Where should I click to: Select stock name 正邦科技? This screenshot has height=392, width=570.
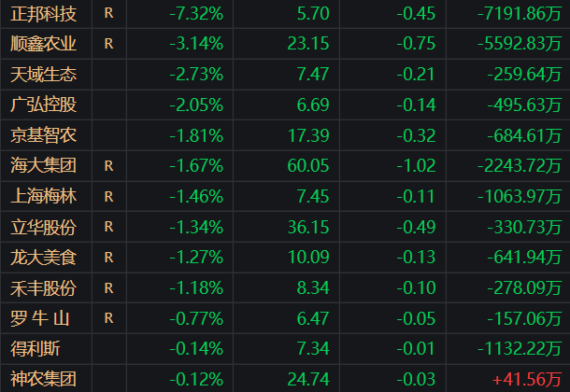43,14
